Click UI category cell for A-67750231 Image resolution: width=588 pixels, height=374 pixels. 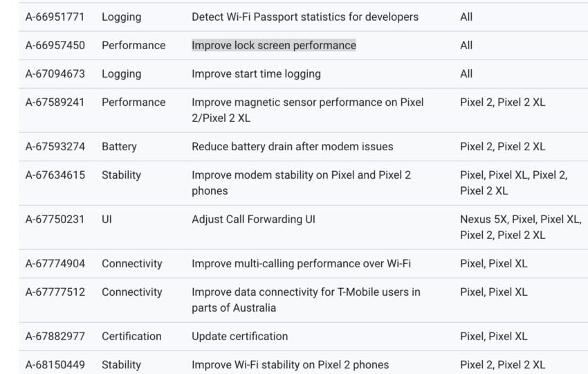[107, 220]
